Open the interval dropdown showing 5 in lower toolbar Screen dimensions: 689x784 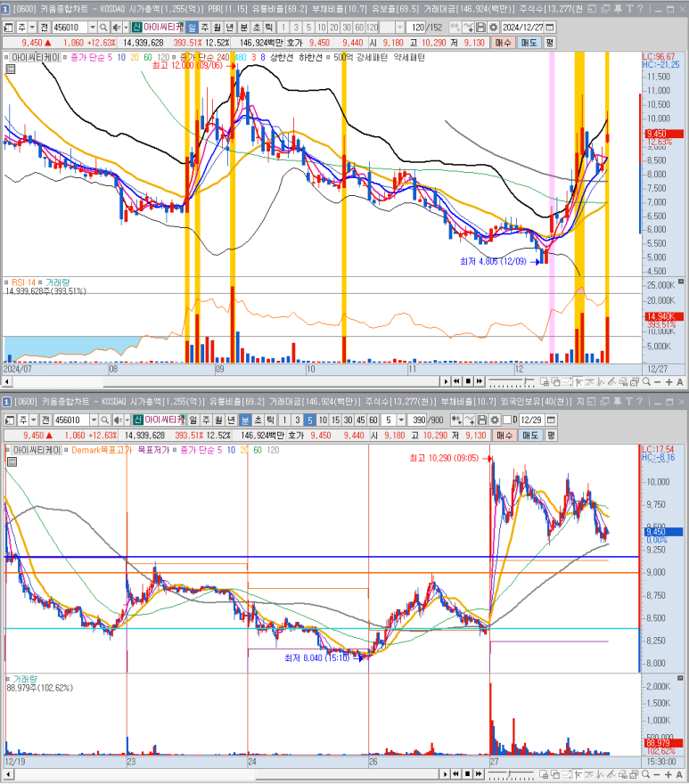[401, 420]
